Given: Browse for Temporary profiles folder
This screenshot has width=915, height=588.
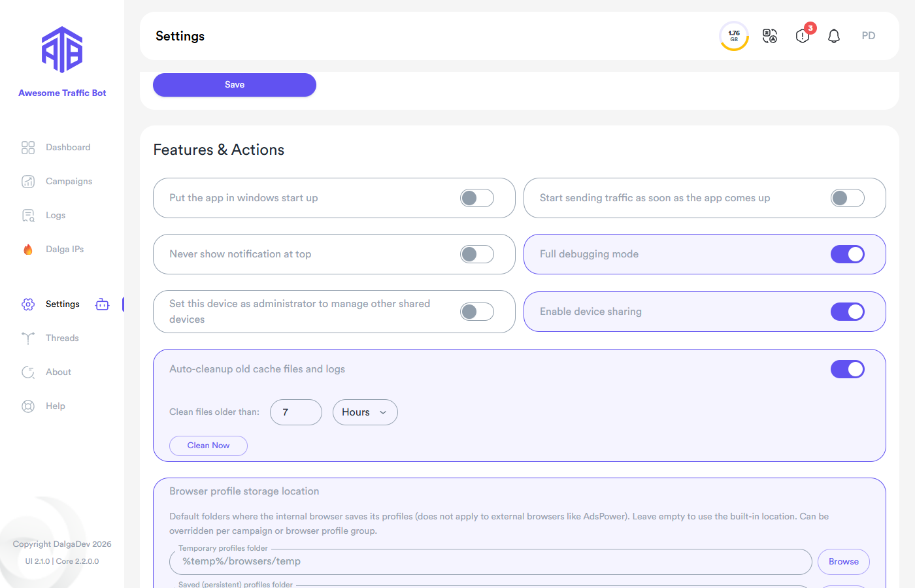Looking at the screenshot, I should coord(844,562).
